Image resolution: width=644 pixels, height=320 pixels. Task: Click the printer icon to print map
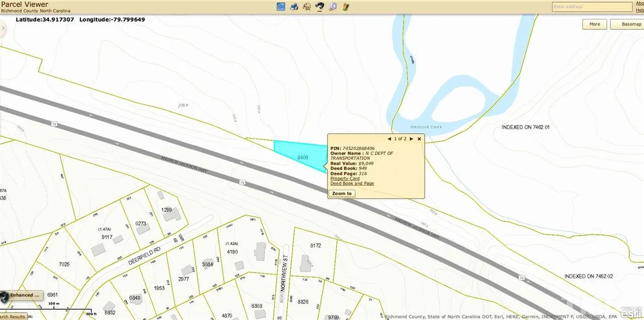(x=293, y=6)
